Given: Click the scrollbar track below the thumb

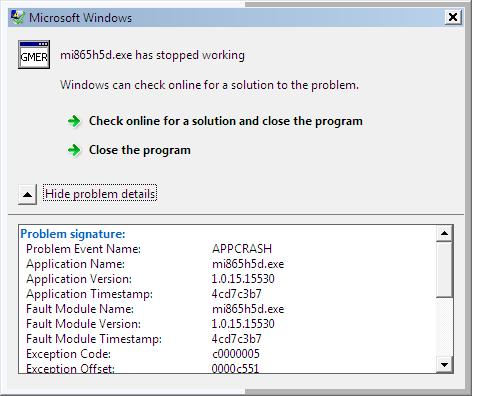Looking at the screenshot, I should pos(444,327).
